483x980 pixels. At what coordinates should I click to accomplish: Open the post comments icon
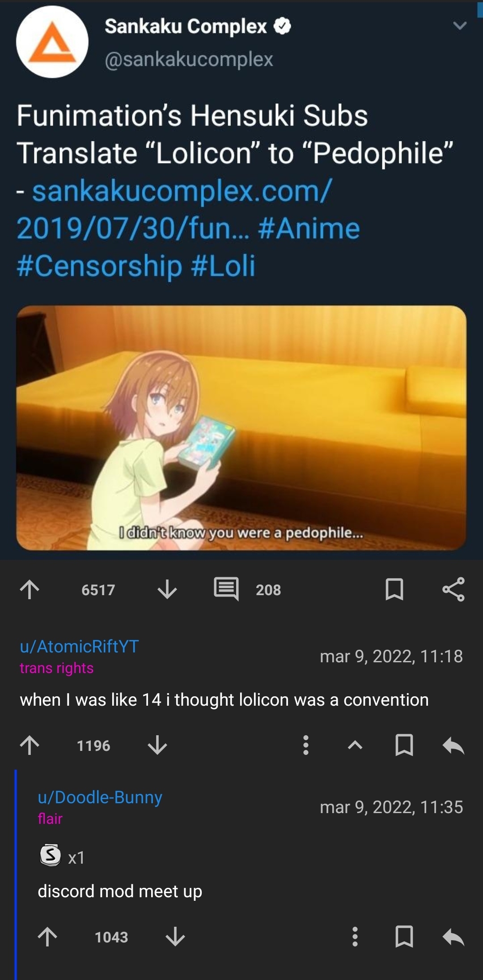(226, 589)
